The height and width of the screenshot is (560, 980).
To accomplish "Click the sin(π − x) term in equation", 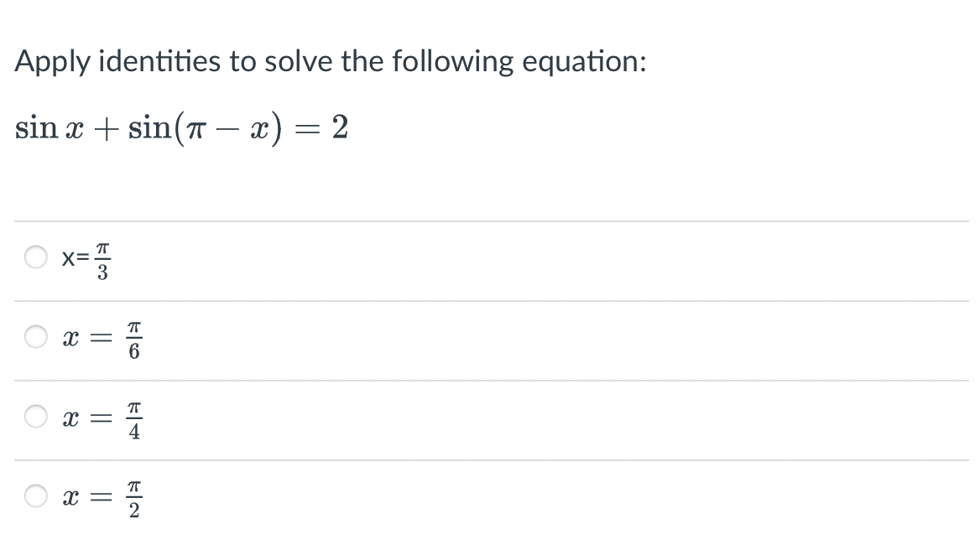I will (205, 128).
